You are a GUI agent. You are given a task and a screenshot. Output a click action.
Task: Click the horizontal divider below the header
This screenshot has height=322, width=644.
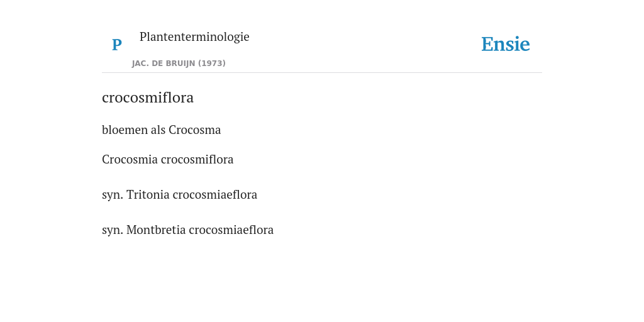322,73
